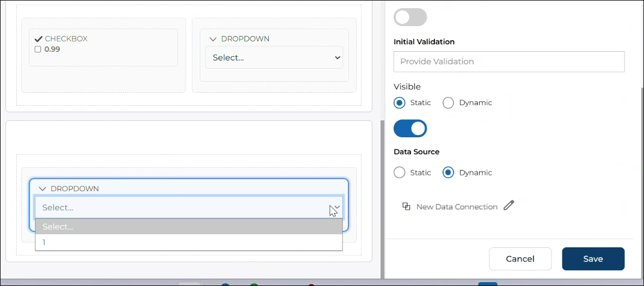This screenshot has height=286, width=644.
Task: Turn on the grey toggle above Initial Validation
Action: tap(410, 17)
